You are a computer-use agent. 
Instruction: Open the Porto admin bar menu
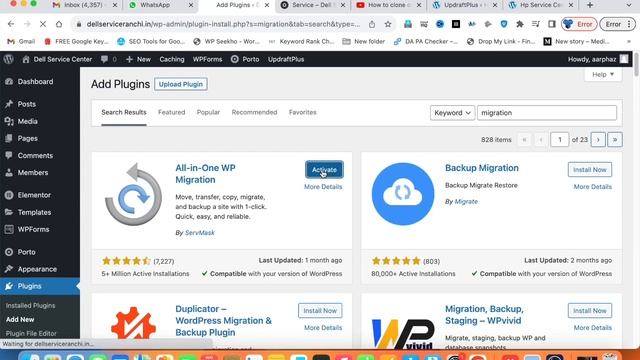tap(245, 59)
